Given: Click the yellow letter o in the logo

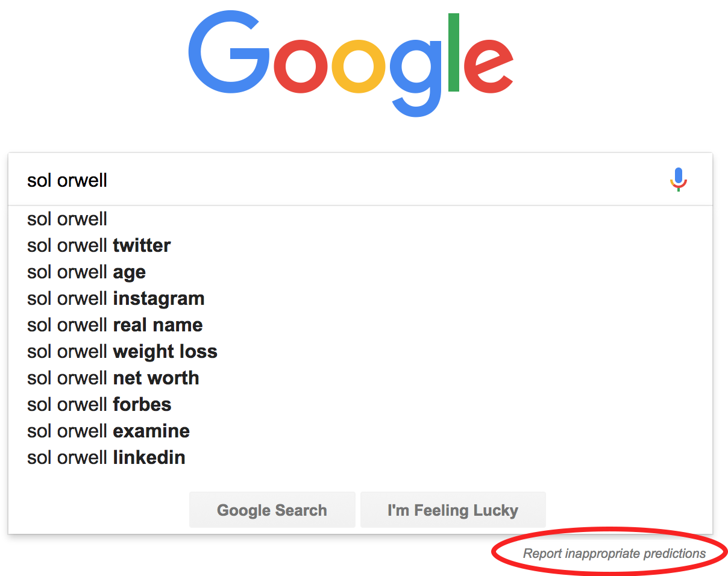Looking at the screenshot, I should point(359,64).
